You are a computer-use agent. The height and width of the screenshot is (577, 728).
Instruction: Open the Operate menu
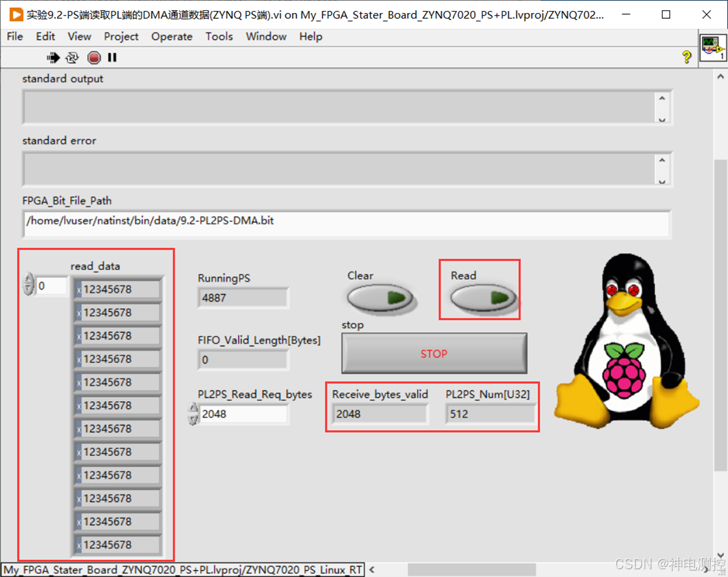(x=172, y=36)
